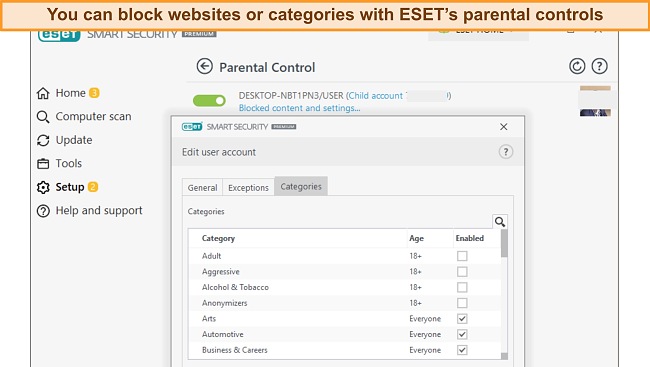
Task: Click the 18+ age value for Adult
Action: (415, 256)
